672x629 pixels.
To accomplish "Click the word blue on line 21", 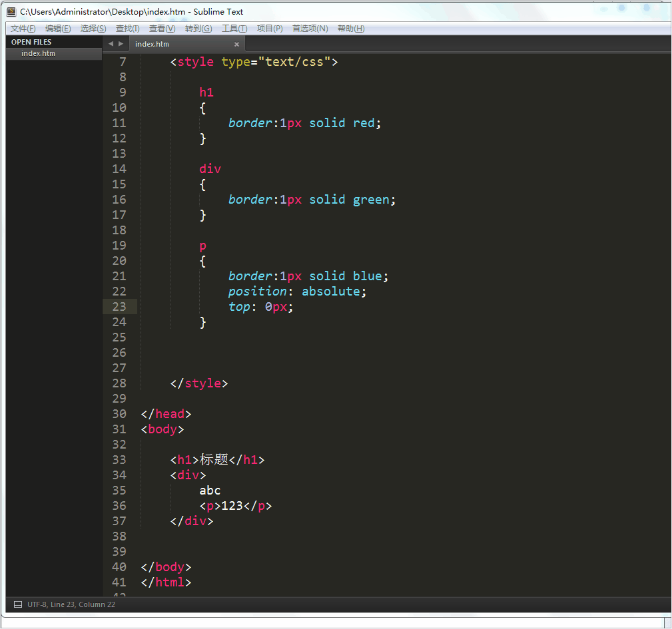I will [x=367, y=276].
